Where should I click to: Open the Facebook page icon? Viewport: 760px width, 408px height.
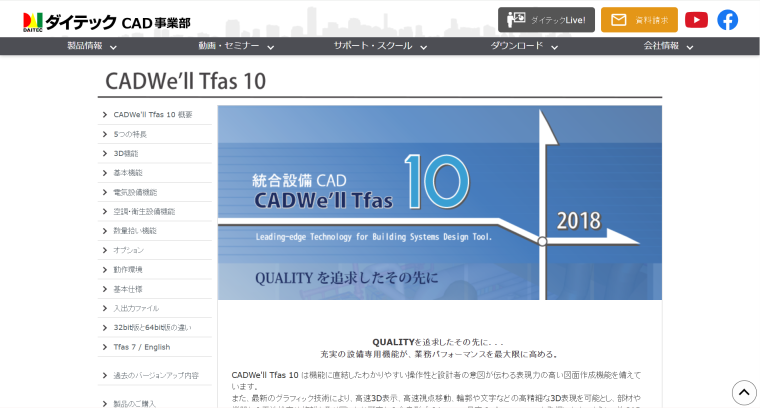point(727,20)
